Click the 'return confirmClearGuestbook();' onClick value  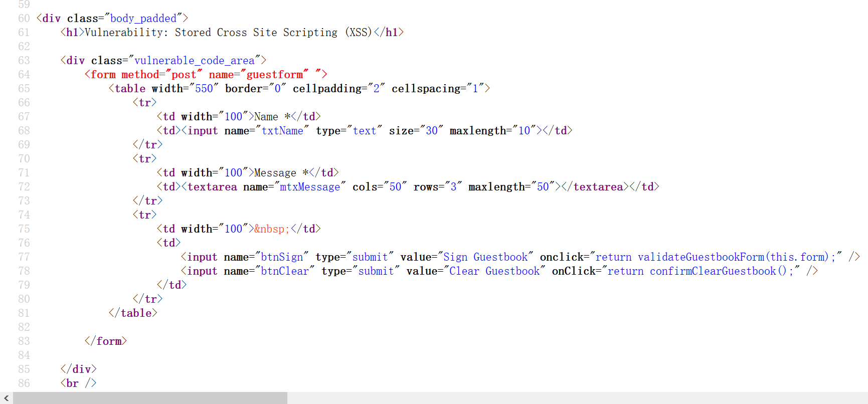click(x=701, y=271)
